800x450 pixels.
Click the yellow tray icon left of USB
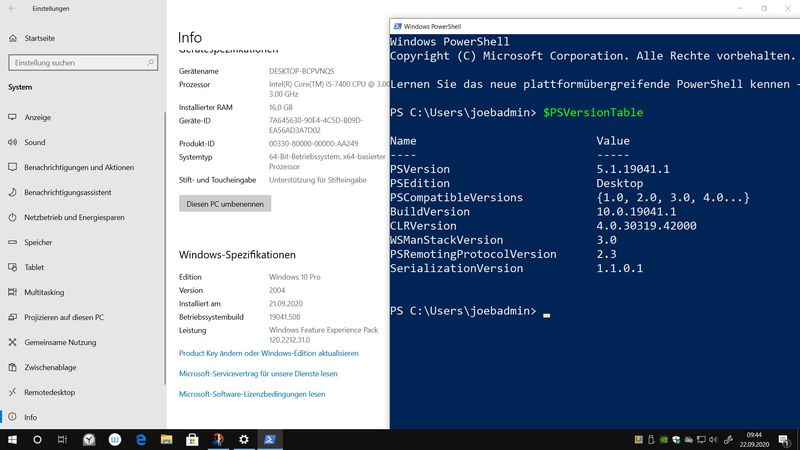(x=638, y=439)
